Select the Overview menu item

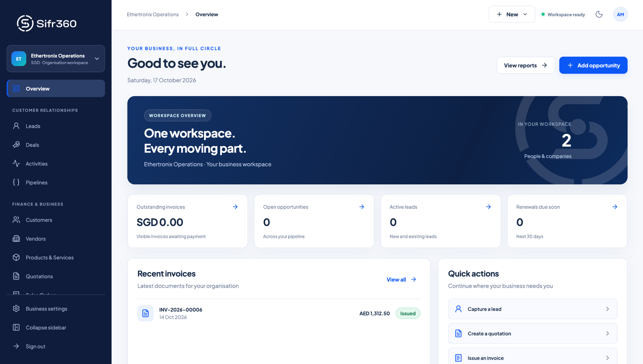[56, 88]
